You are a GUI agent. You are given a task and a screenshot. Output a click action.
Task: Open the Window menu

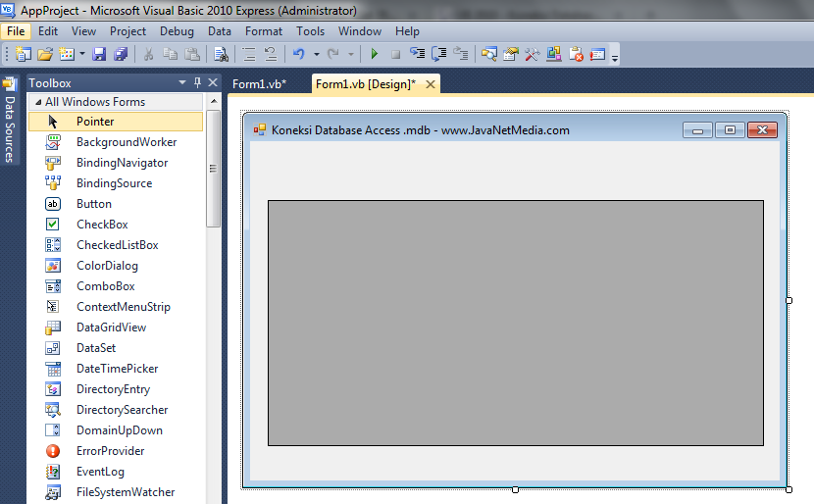click(x=360, y=31)
